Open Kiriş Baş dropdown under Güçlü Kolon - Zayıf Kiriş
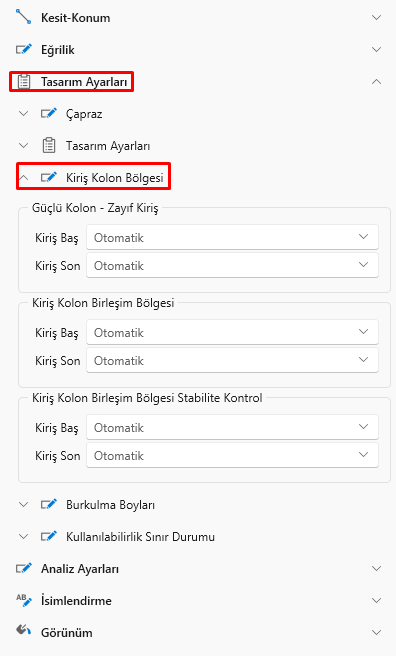396x656 pixels. click(x=232, y=237)
